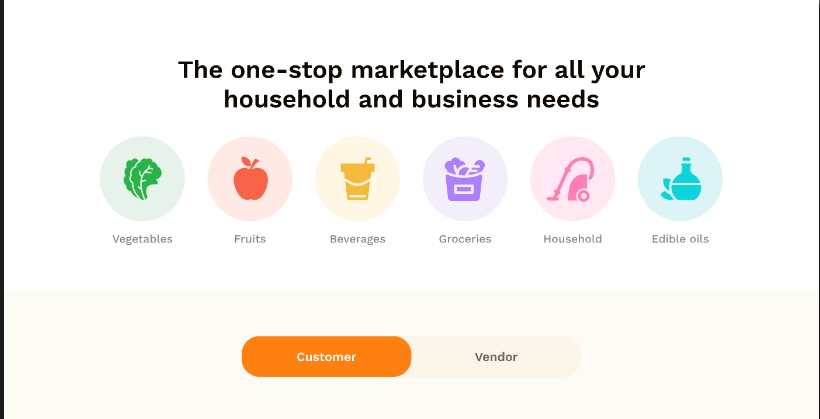
Task: Open the yellow cup Beverages icon
Action: click(x=357, y=179)
